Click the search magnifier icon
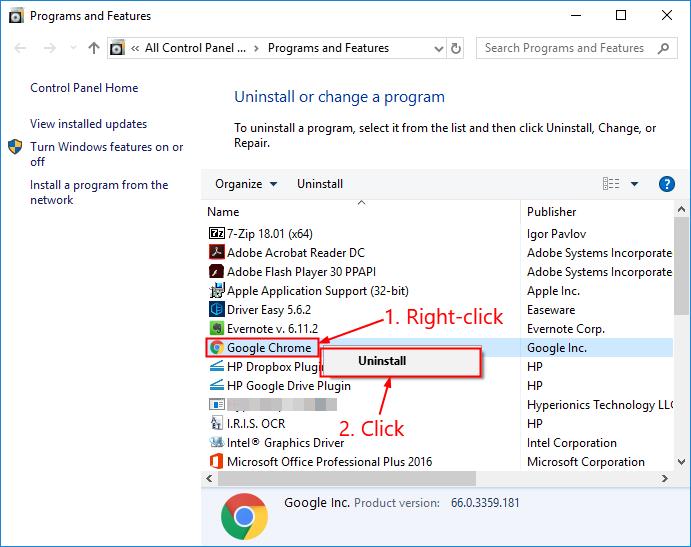 663,48
